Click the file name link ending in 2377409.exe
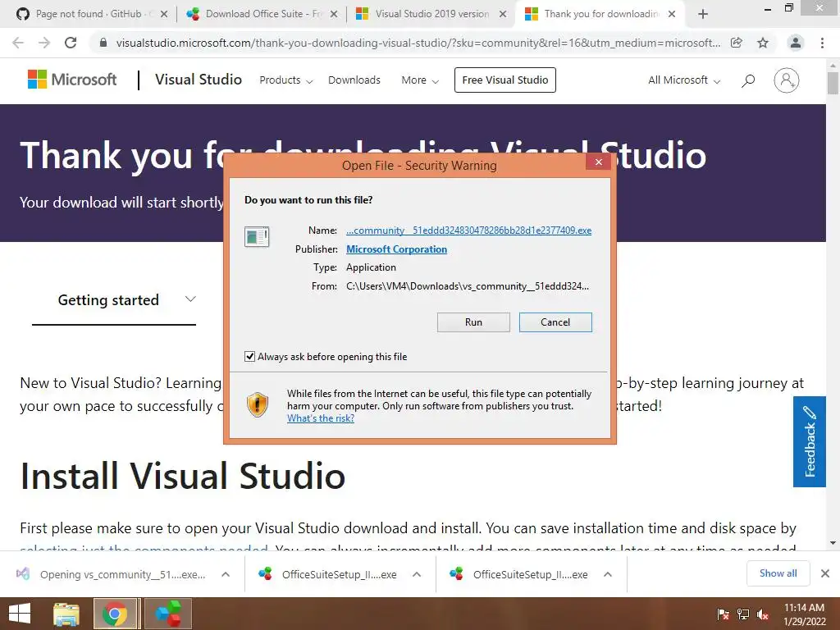Viewport: 840px width, 630px height. pyautogui.click(x=468, y=231)
